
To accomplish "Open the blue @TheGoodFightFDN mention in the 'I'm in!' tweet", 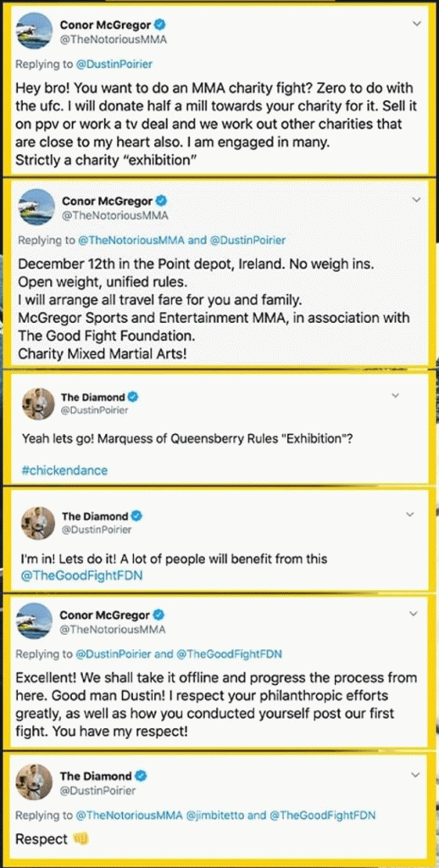I will [x=81, y=576].
